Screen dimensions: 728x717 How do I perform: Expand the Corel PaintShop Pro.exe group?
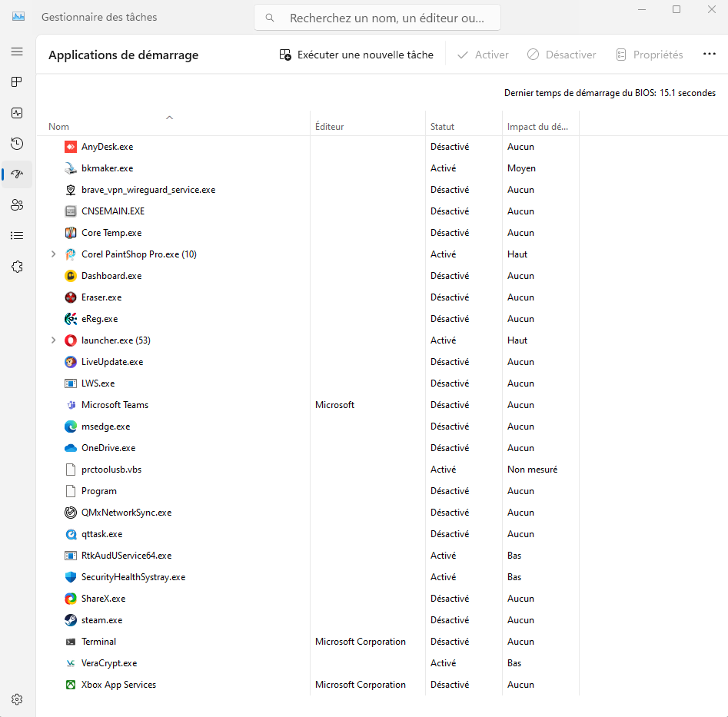pos(53,254)
